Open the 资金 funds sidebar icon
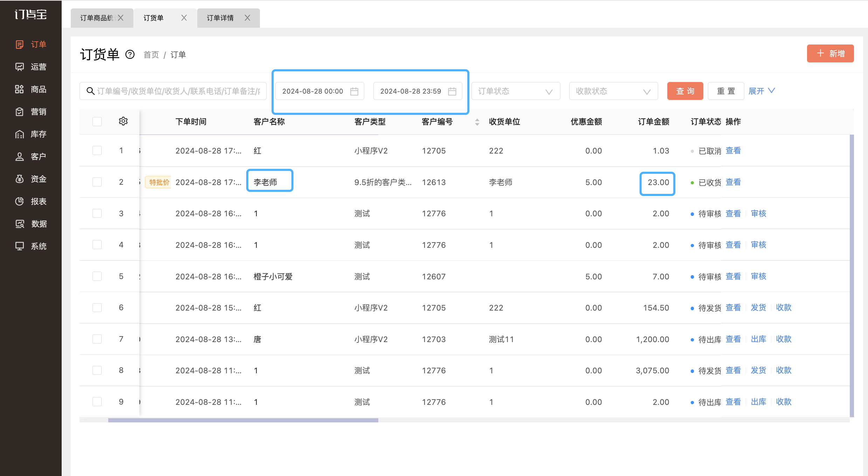This screenshot has width=868, height=476. (20, 179)
